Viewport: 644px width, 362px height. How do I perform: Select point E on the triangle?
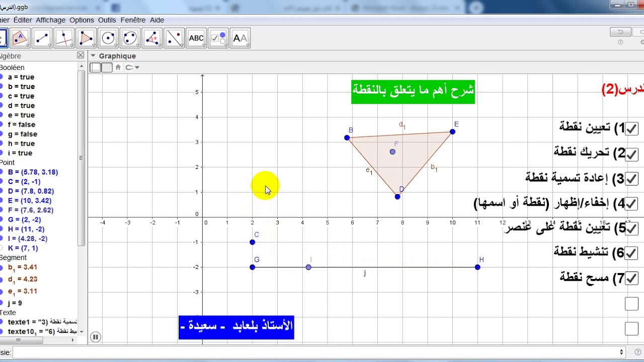point(453,132)
